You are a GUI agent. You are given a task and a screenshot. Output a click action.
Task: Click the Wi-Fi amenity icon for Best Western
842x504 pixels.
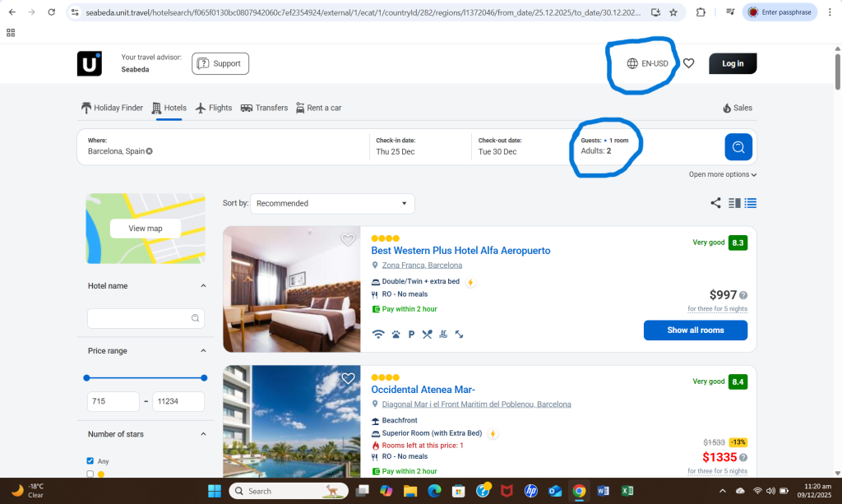coord(377,334)
